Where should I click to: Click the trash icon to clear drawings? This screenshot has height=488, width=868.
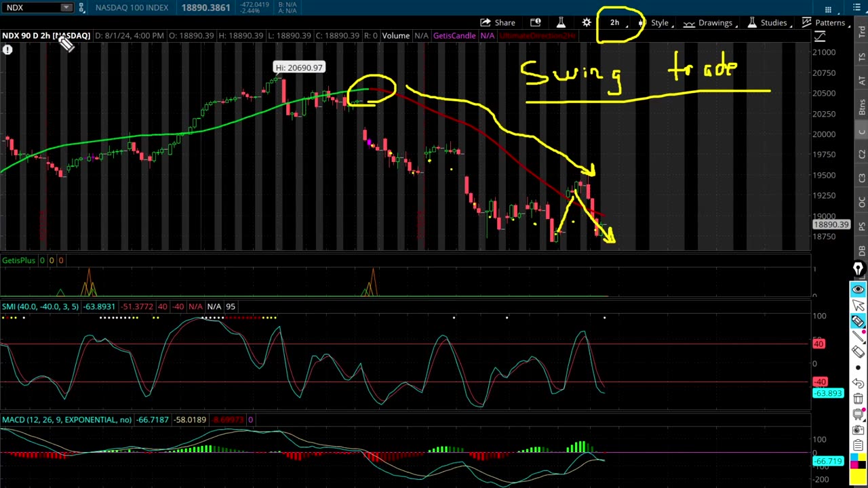click(858, 399)
